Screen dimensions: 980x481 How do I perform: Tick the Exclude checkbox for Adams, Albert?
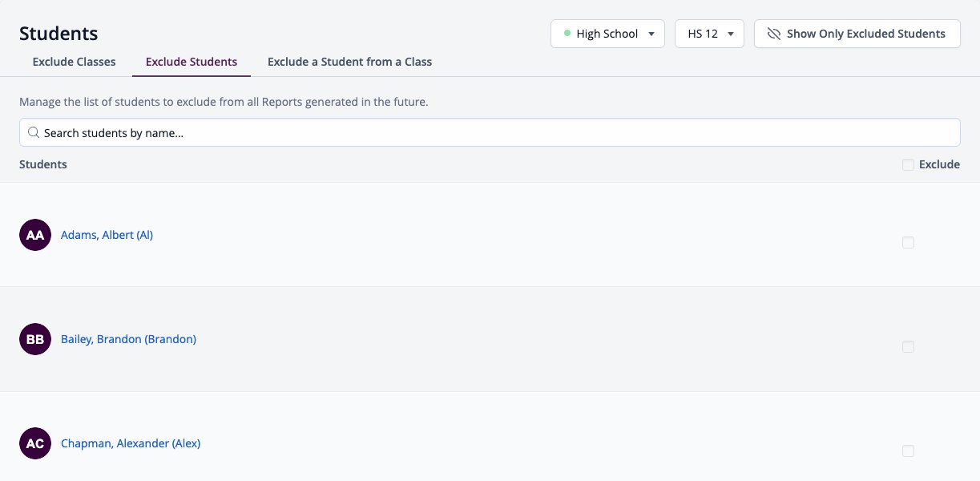[x=908, y=242]
